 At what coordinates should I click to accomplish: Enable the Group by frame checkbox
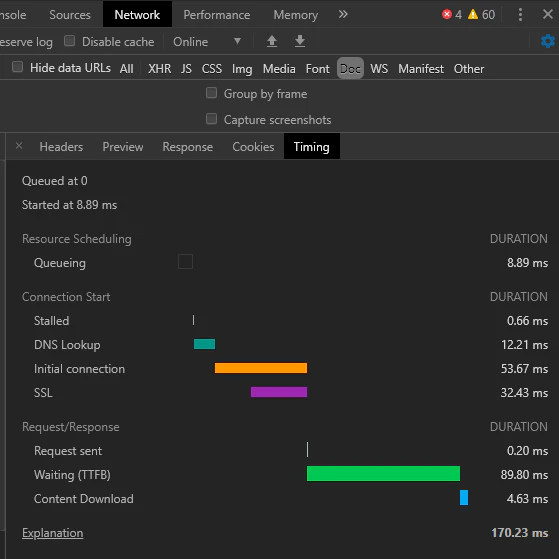211,93
